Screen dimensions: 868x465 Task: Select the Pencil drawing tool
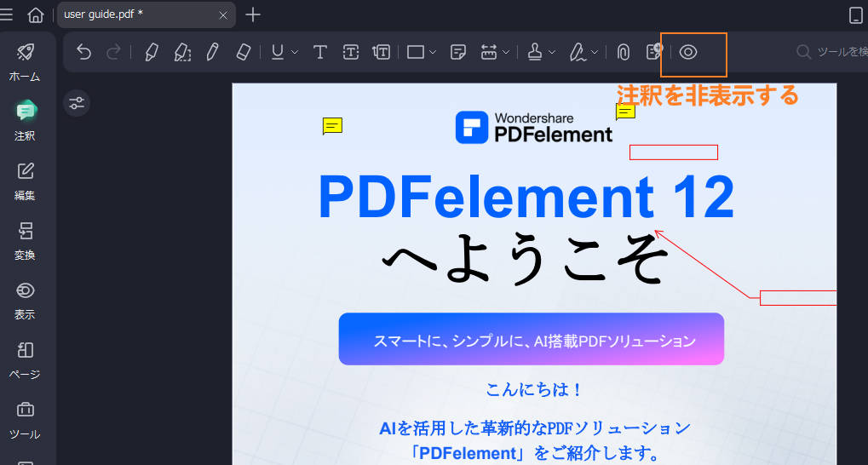(212, 52)
